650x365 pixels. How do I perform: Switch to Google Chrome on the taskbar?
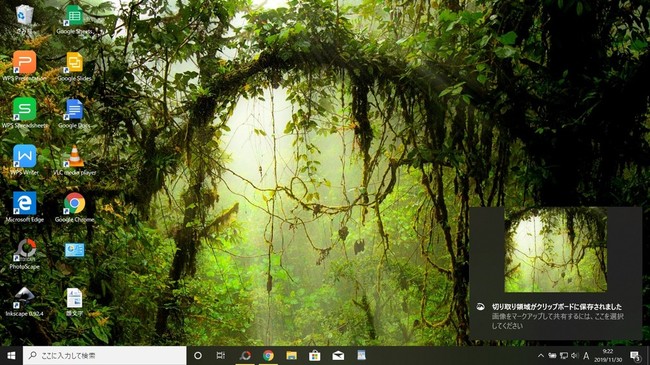(x=268, y=355)
